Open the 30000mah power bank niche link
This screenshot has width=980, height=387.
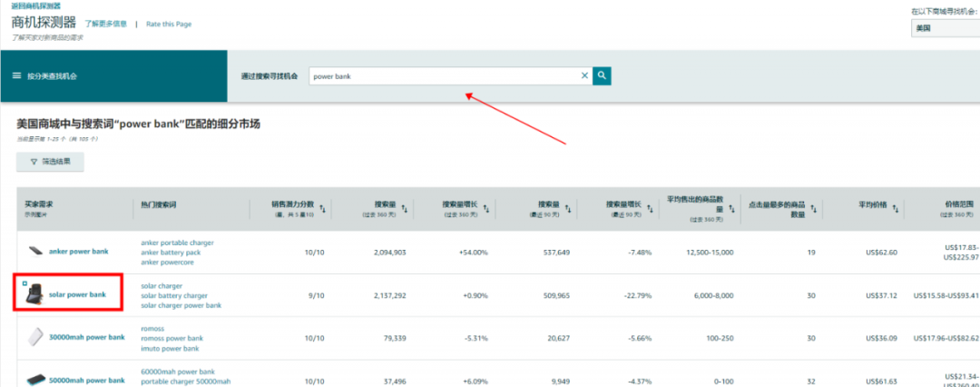(x=87, y=338)
